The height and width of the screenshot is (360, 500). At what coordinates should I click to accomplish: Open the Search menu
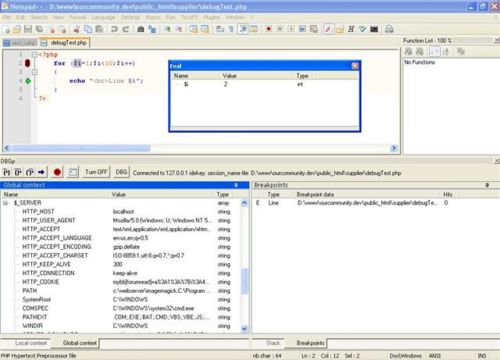[39, 17]
